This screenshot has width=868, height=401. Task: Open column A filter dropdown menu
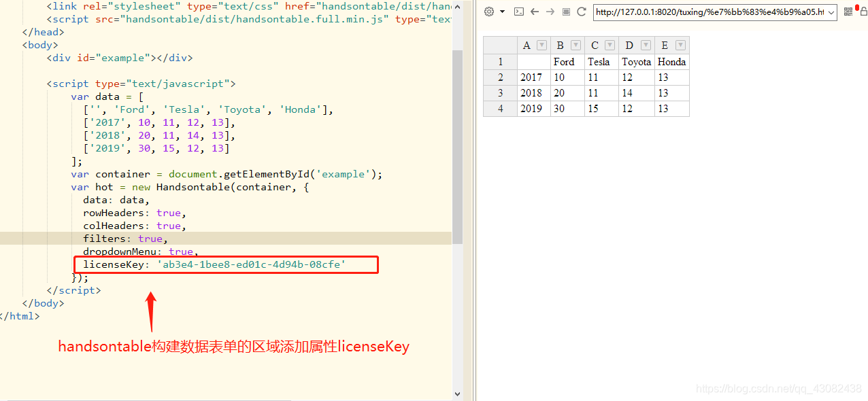pyautogui.click(x=541, y=46)
